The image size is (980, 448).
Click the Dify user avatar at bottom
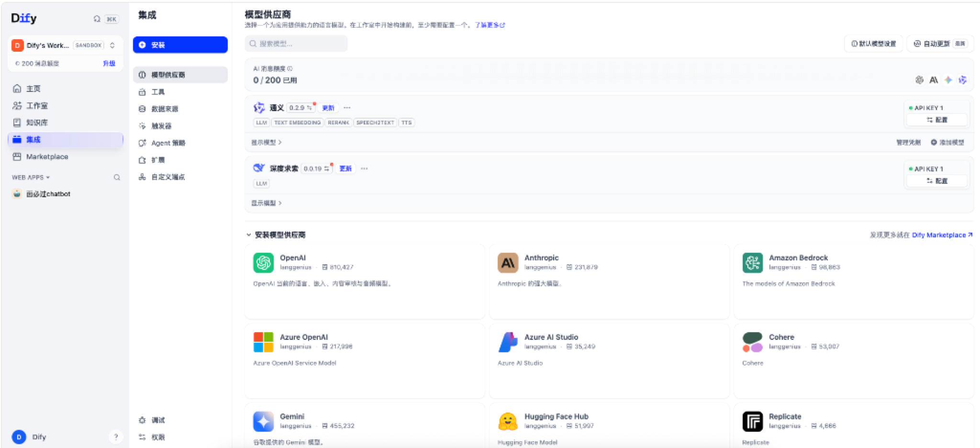19,437
